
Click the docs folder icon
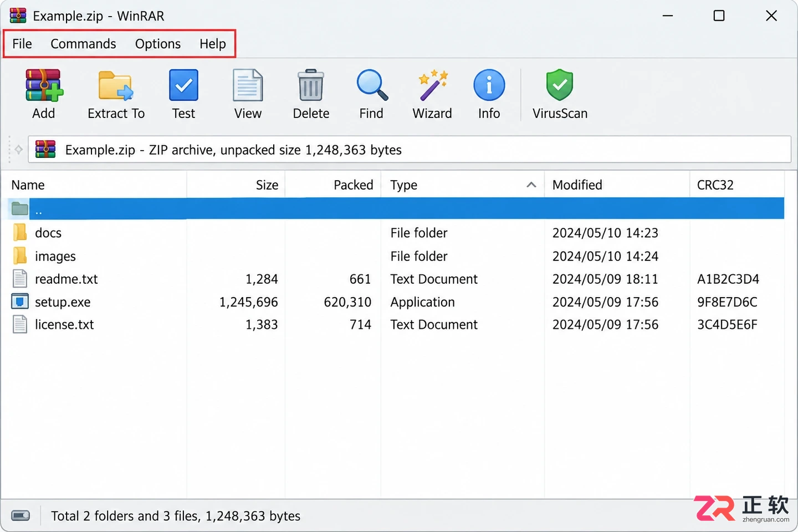[20, 233]
